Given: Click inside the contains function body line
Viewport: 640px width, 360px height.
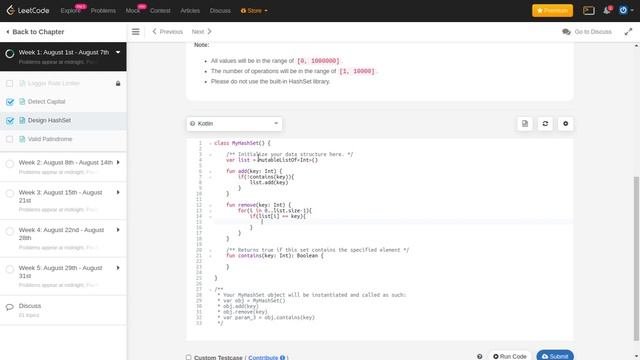Looking at the screenshot, I should (392, 261).
